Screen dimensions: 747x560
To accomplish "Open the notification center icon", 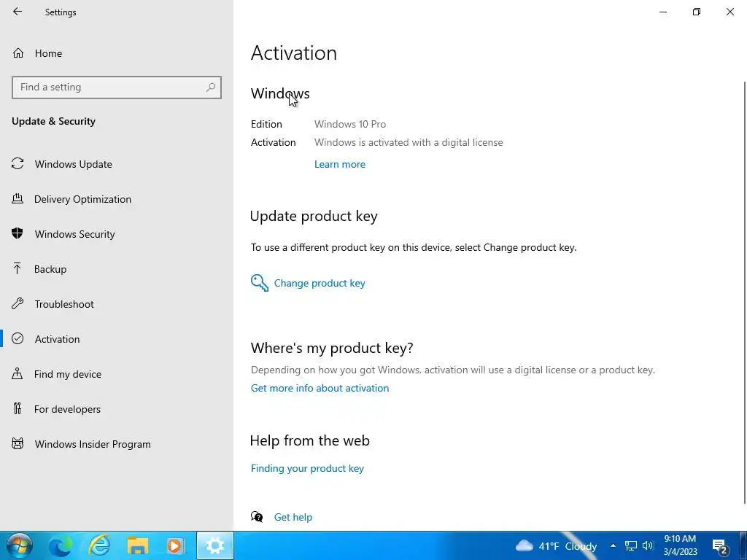I will [x=720, y=546].
